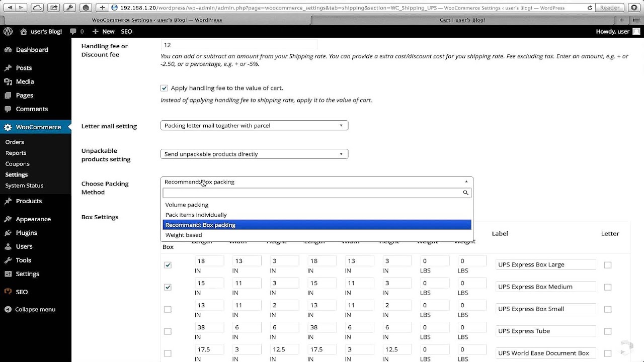Open the iCloud tabs button
The image size is (644, 362).
point(37,8)
